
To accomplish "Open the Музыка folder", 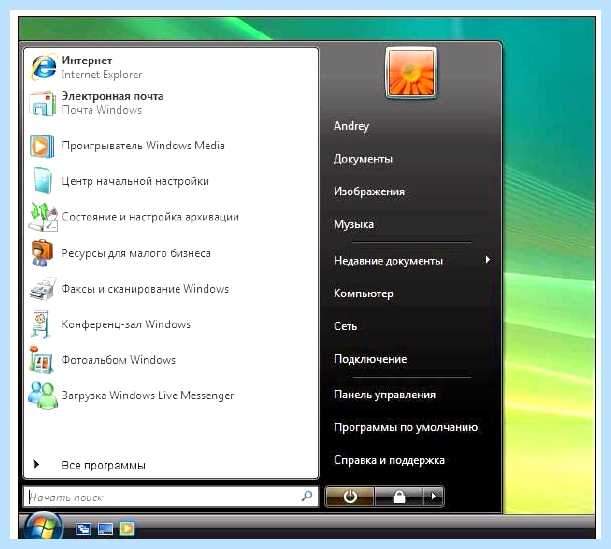I will (353, 224).
